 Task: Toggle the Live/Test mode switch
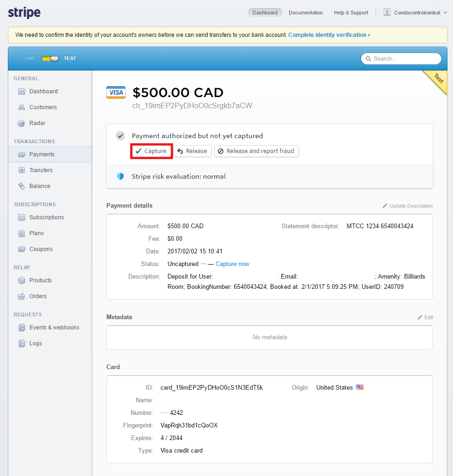pos(50,58)
